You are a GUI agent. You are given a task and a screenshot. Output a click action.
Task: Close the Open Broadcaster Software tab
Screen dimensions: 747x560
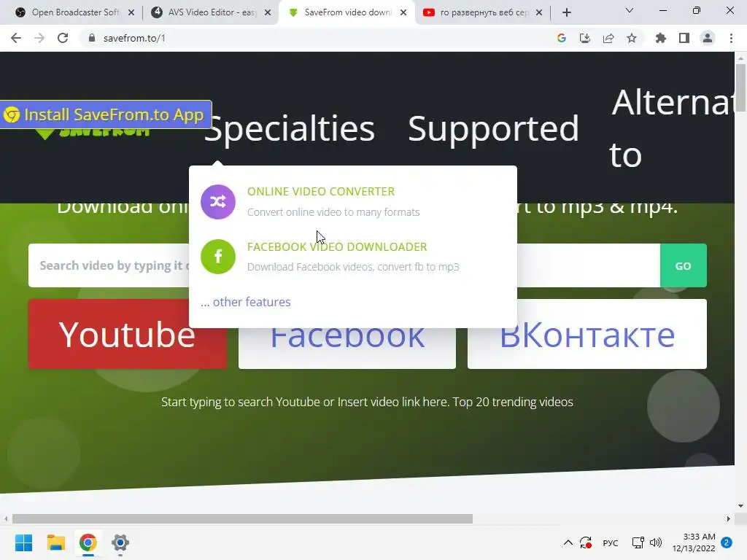click(131, 12)
